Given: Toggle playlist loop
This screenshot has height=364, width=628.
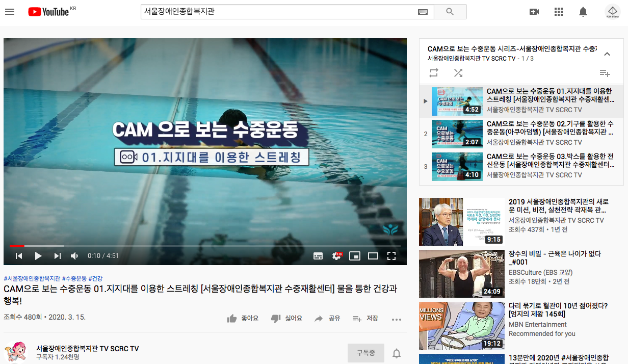Looking at the screenshot, I should (434, 73).
